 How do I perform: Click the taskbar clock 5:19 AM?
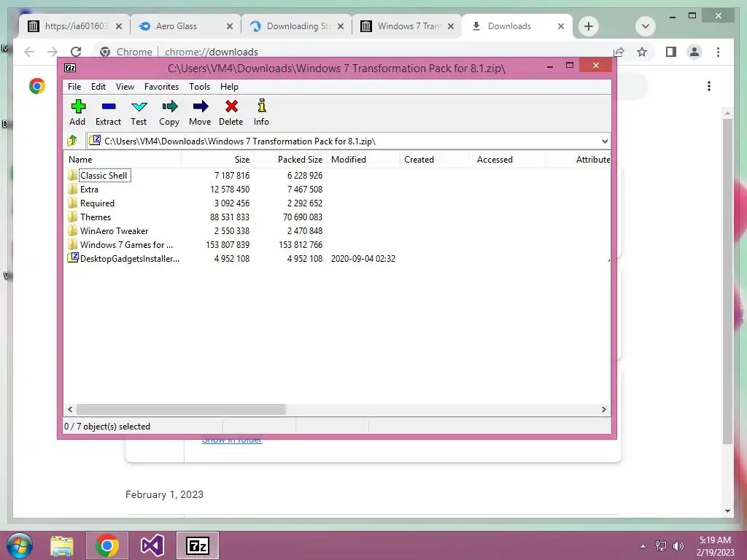(x=715, y=540)
